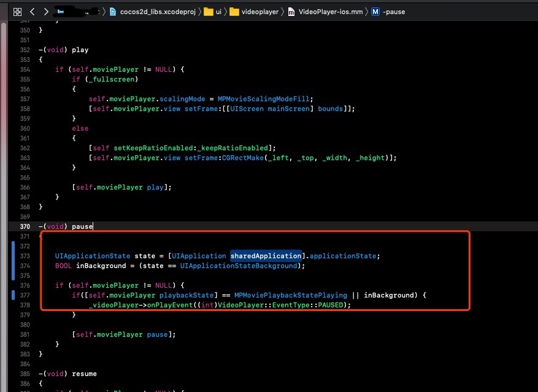This screenshot has width=538, height=392.
Task: Click the play message on line 366
Action: (155, 188)
